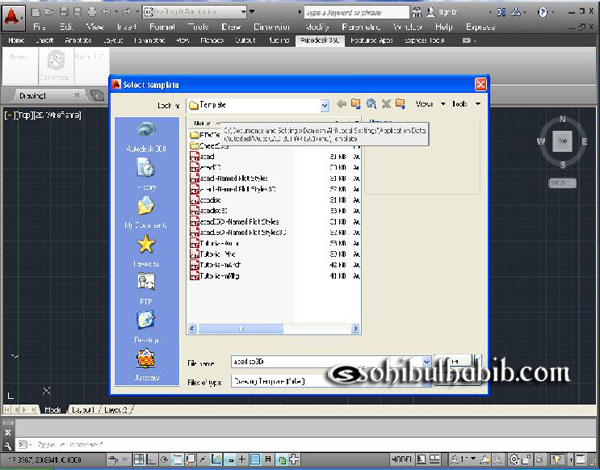Click the search binoculars icon
This screenshot has width=600, height=470.
pos(416,13)
